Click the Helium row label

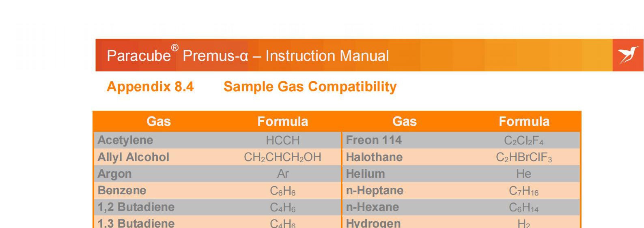point(365,174)
